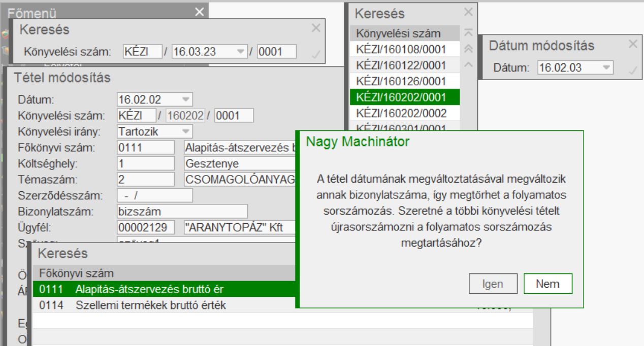Click the KÉZI field in Keresés window
The image size is (644, 346).
pos(142,51)
